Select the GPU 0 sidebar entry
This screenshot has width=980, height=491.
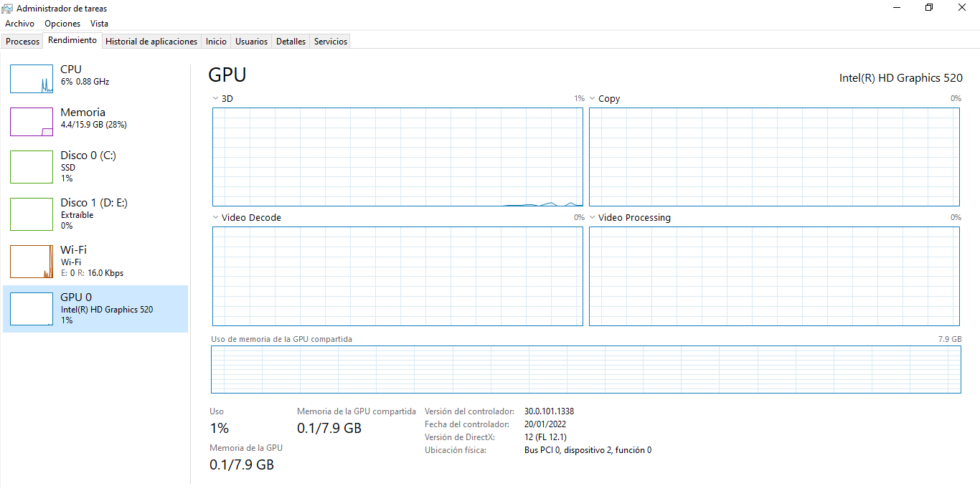(x=95, y=309)
